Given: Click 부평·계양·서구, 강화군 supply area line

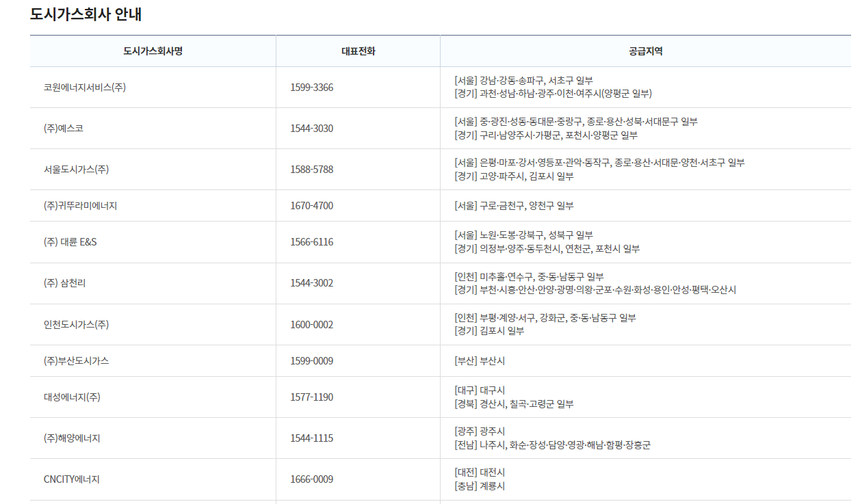Looking at the screenshot, I should tap(545, 318).
